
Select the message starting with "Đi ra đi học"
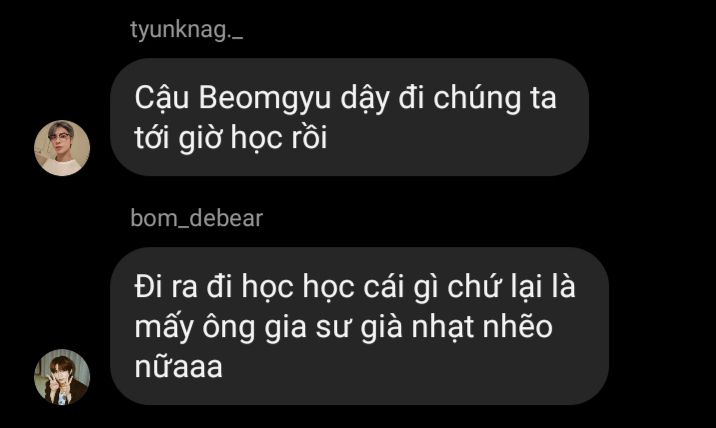(359, 326)
